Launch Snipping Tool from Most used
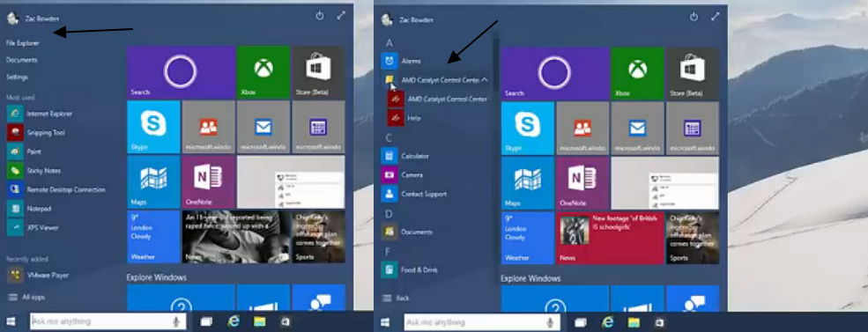868x332 pixels. [35, 133]
